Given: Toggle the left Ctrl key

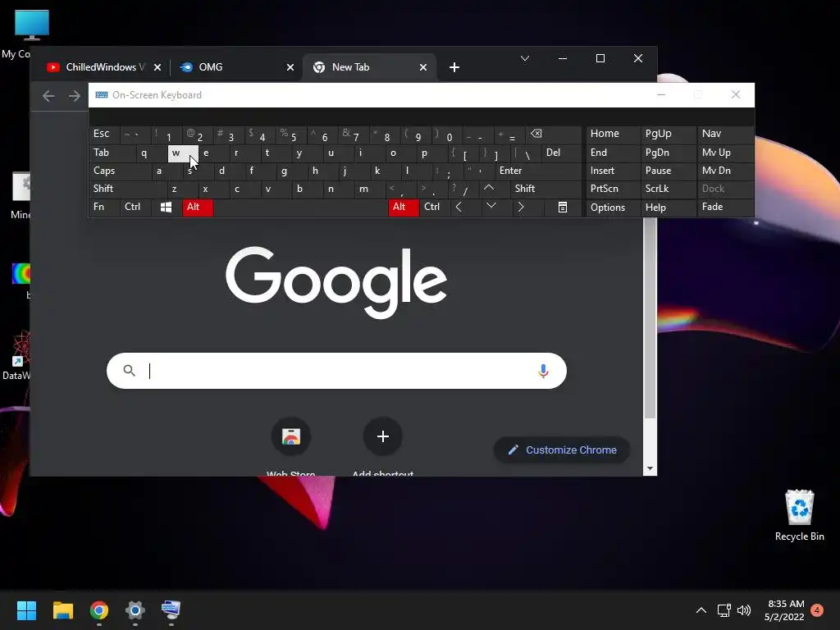Looking at the screenshot, I should [135, 208].
